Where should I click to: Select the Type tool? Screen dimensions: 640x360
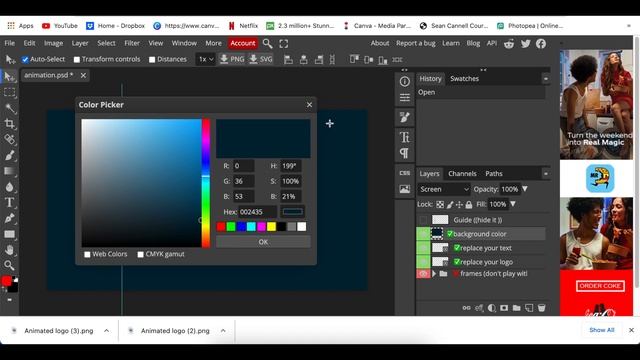(9, 202)
